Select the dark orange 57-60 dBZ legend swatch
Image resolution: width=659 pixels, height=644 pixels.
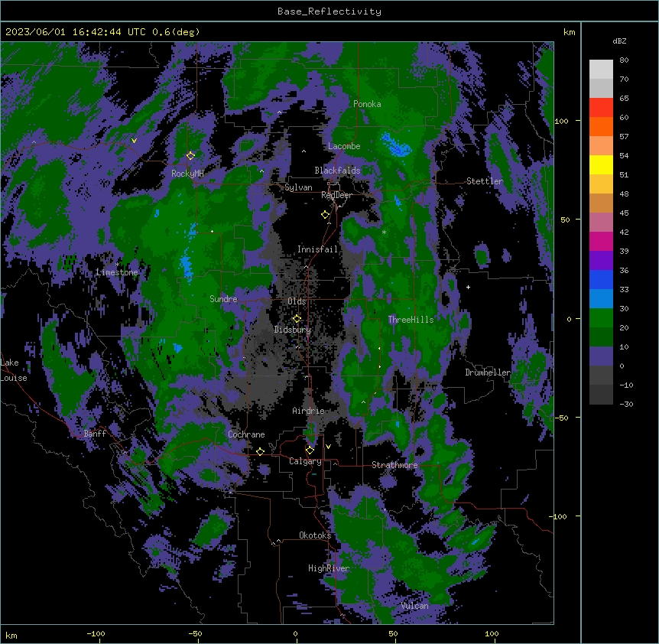[601, 126]
